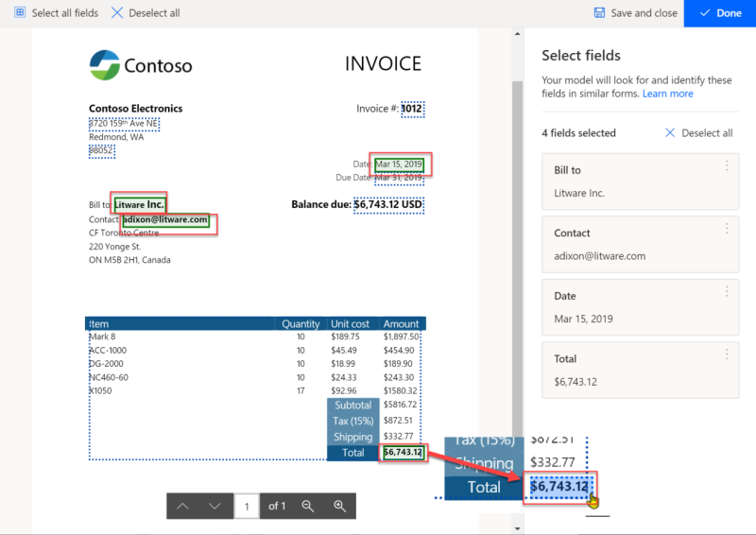This screenshot has height=535, width=756.
Task: Click the $332.77 shipping value in the table
Action: [x=398, y=436]
